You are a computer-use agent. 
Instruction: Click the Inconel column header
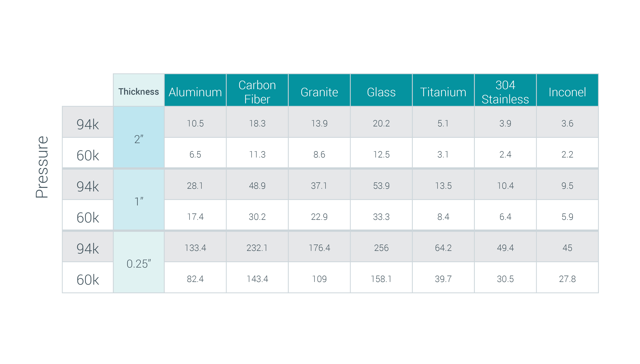[x=567, y=92]
